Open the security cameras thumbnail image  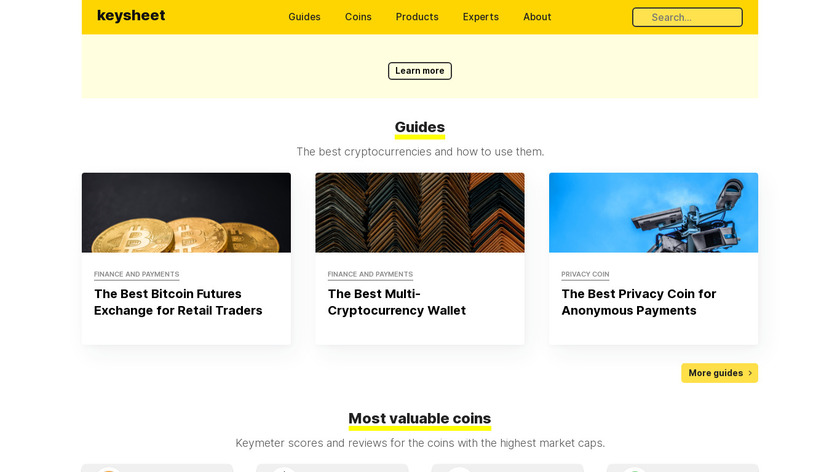[x=653, y=212]
